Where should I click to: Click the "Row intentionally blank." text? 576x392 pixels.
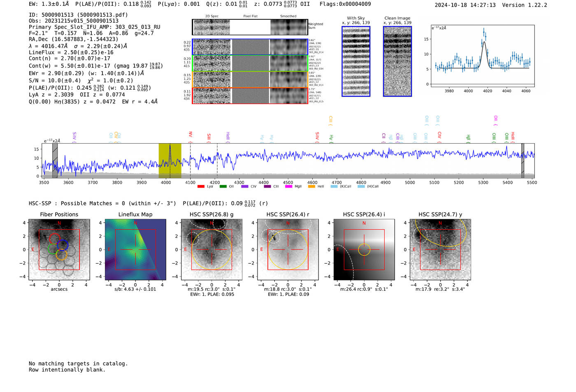67,370
